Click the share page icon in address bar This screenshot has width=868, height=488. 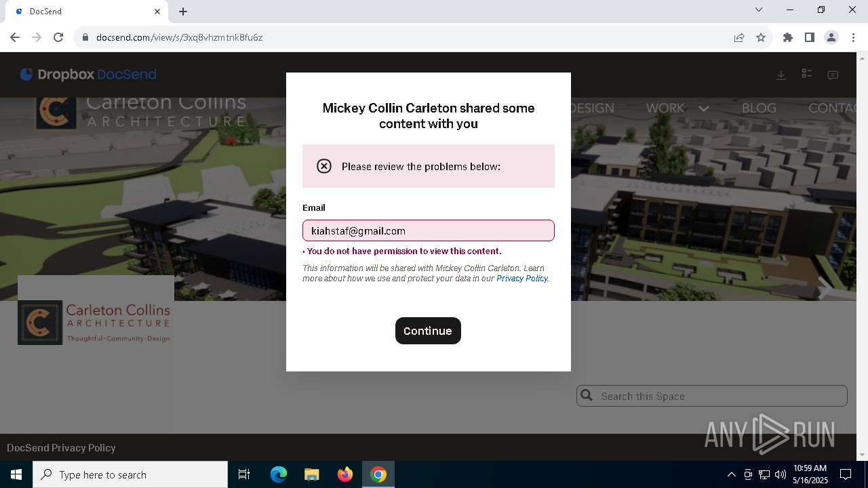[739, 37]
